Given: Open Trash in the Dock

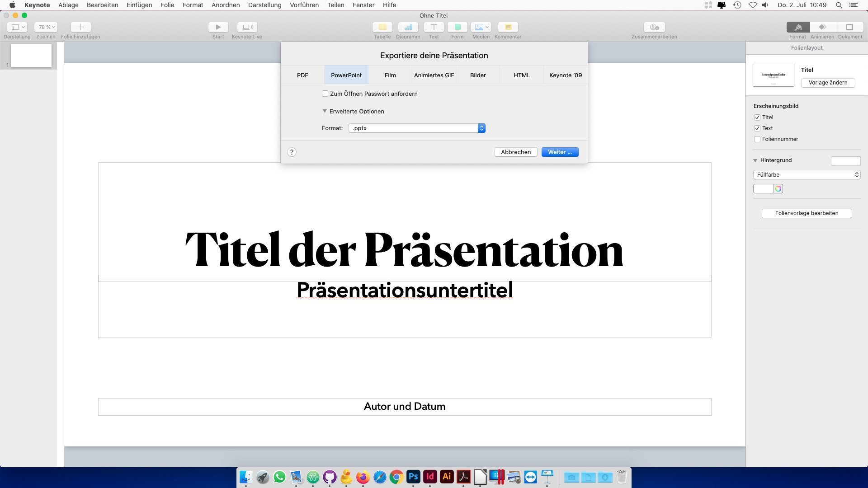Looking at the screenshot, I should 622,477.
